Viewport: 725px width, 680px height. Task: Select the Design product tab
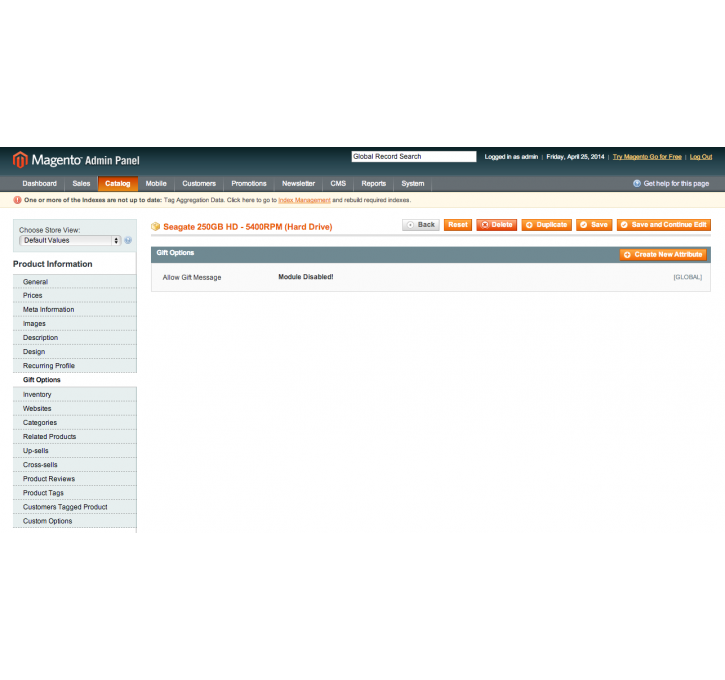pos(75,352)
